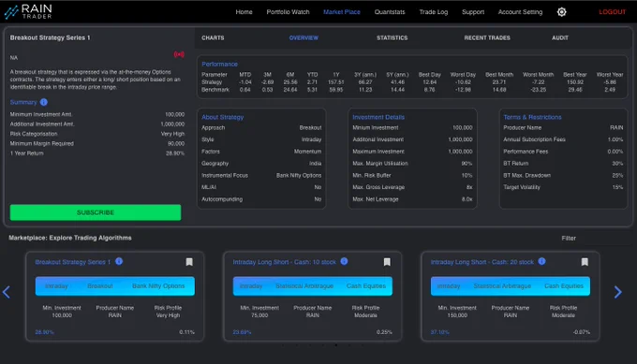The image size is (637, 364).
Task: Click the Risk Categorisation row
Action: point(97,134)
